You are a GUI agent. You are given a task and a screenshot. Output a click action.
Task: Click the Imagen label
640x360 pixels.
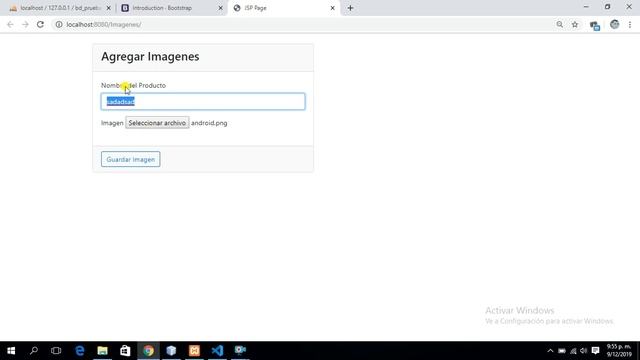pos(112,123)
